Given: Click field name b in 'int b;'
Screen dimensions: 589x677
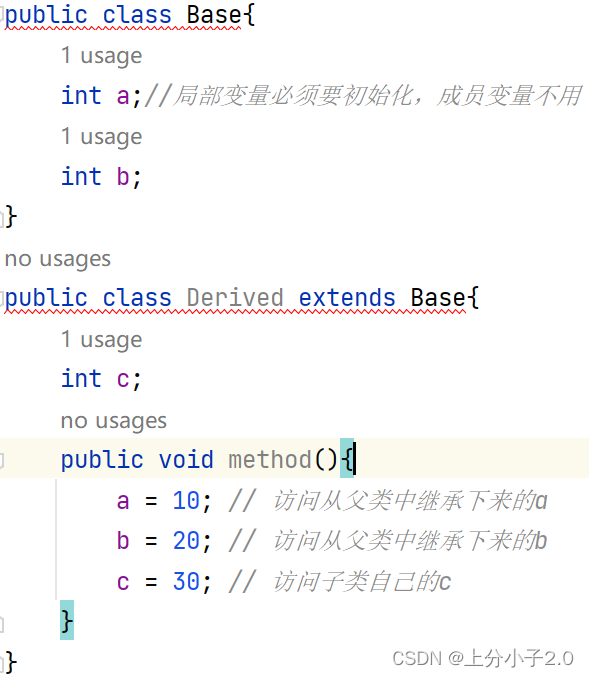Looking at the screenshot, I should pyautogui.click(x=123, y=176).
